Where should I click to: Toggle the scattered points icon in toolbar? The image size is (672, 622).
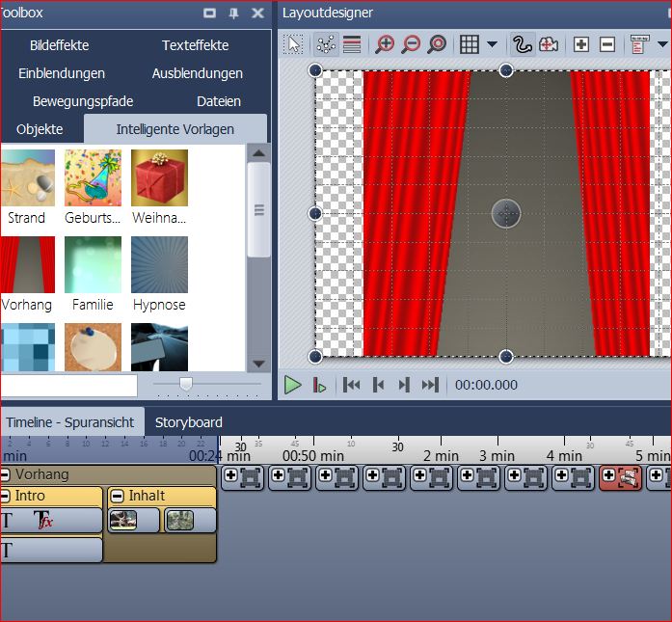[326, 44]
